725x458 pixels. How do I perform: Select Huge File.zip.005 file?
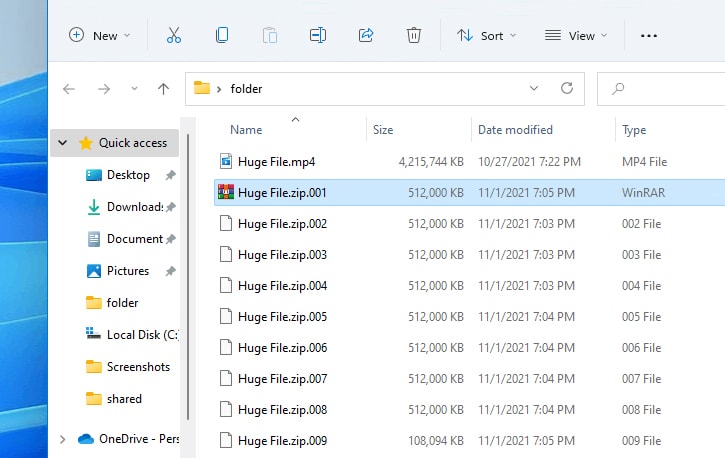[x=282, y=317]
